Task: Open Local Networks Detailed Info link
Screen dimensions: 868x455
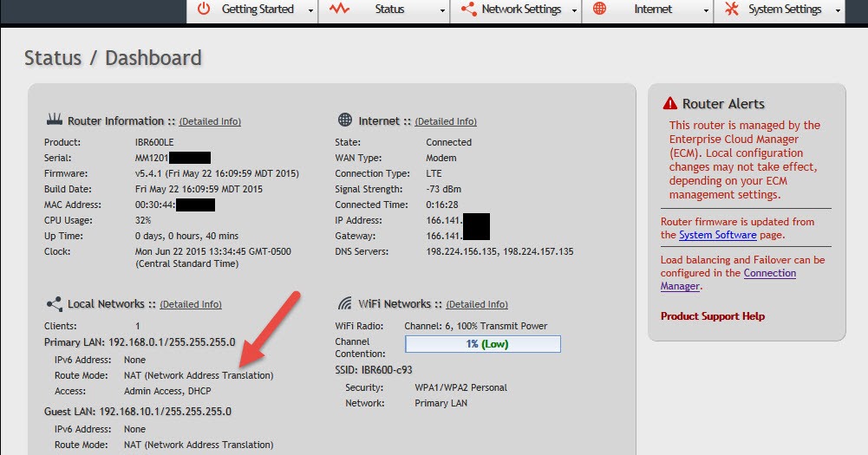Action: coord(191,304)
